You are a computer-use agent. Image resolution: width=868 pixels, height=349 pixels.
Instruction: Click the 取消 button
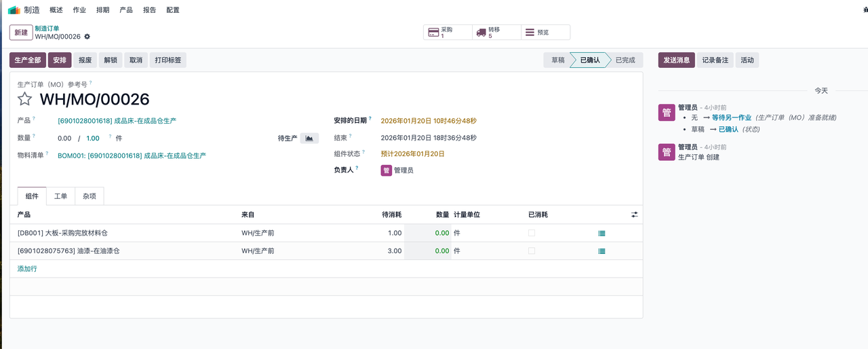point(136,60)
